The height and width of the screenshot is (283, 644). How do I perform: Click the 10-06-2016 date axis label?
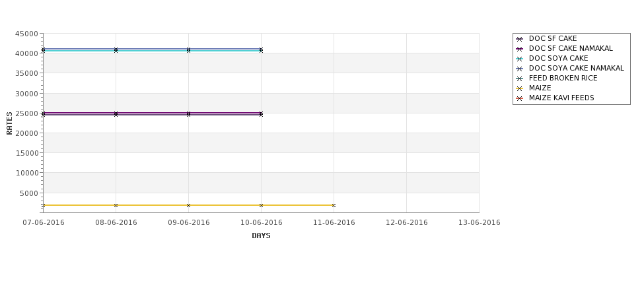coord(261,222)
